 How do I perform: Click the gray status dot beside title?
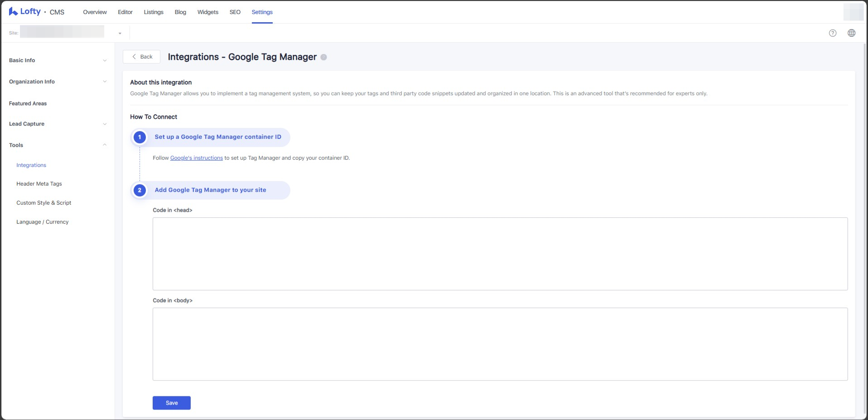(x=323, y=57)
